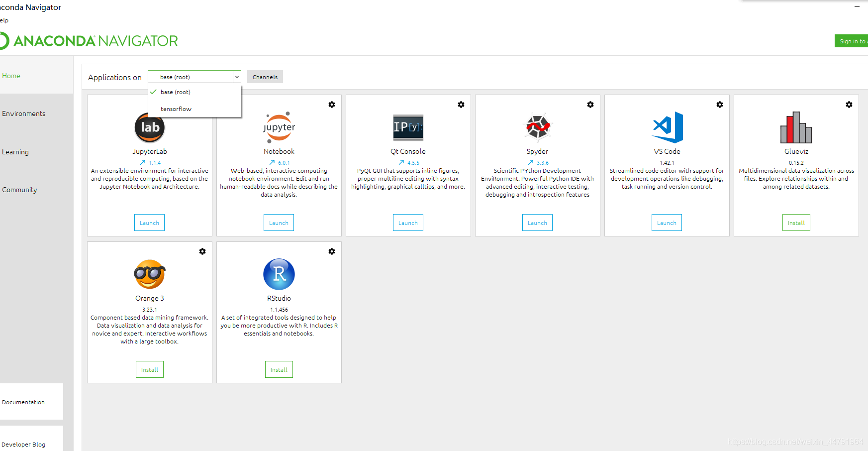The height and width of the screenshot is (451, 868).
Task: Click the Notebook version 6.0.1 text
Action: (284, 163)
